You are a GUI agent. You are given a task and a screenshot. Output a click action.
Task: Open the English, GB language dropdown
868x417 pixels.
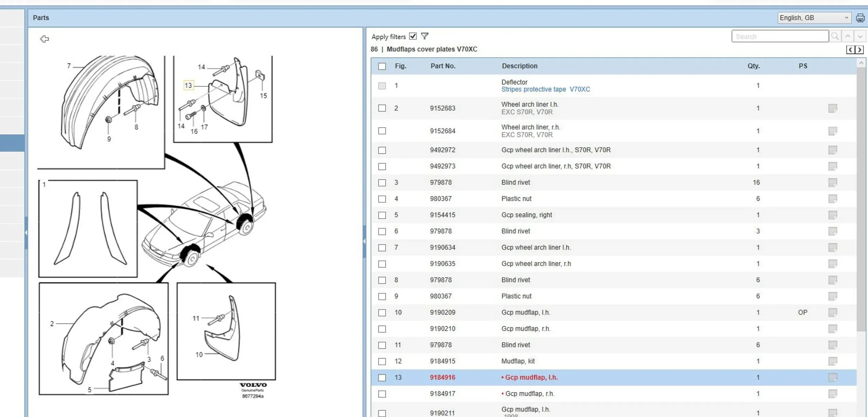(x=814, y=18)
